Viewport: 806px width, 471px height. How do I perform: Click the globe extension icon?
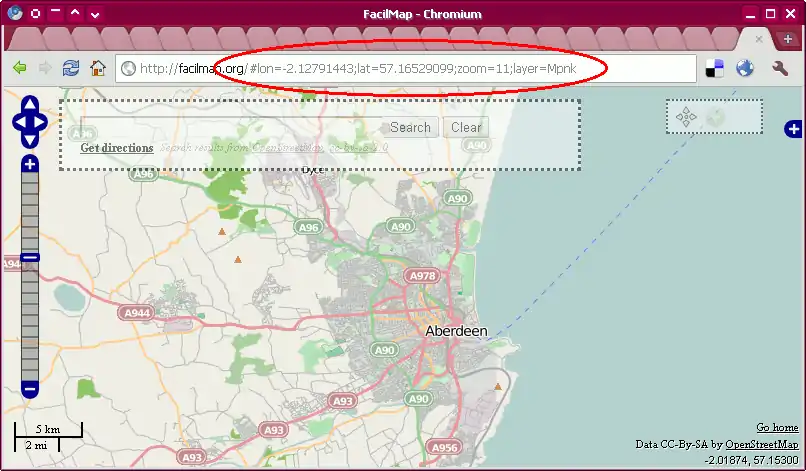point(745,68)
